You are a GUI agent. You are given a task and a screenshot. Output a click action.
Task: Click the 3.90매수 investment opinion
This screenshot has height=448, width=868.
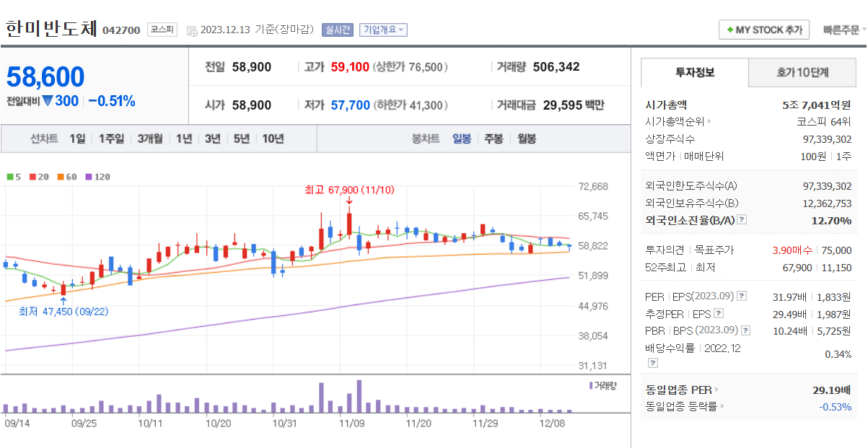coord(793,250)
